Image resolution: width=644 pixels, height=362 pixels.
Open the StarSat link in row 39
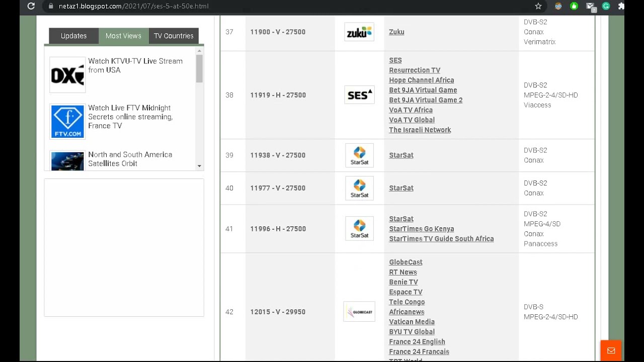pyautogui.click(x=401, y=155)
